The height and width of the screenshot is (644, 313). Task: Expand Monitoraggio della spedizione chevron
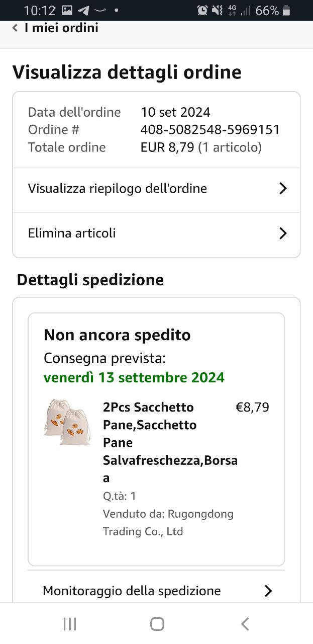268,591
